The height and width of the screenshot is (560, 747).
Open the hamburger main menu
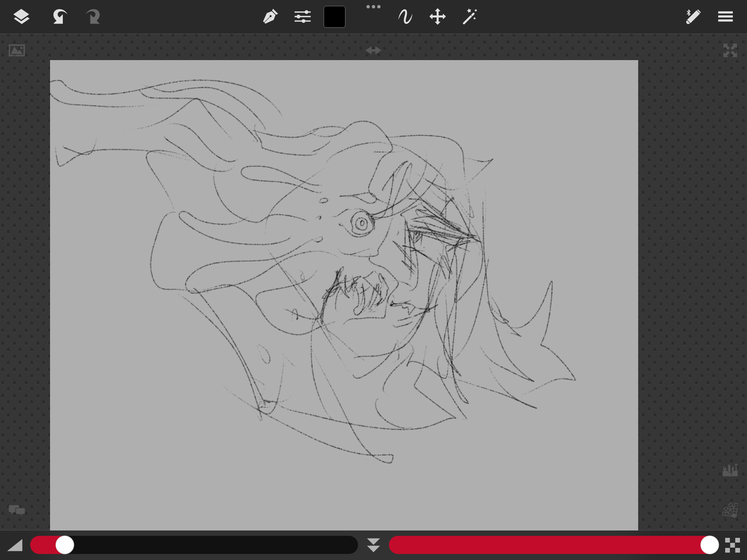click(x=725, y=16)
